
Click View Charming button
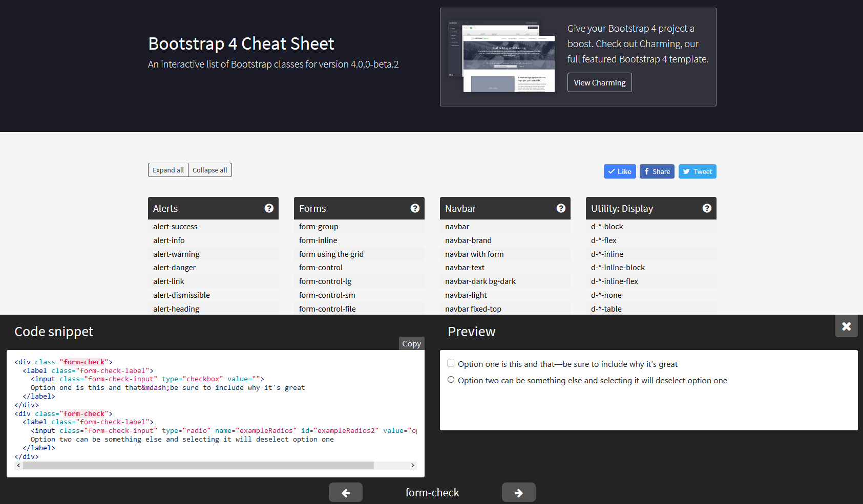tap(600, 82)
